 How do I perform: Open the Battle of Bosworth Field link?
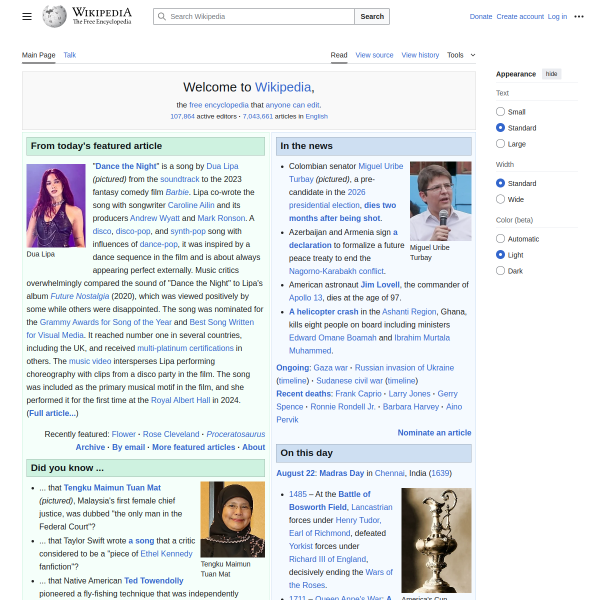[329, 501]
